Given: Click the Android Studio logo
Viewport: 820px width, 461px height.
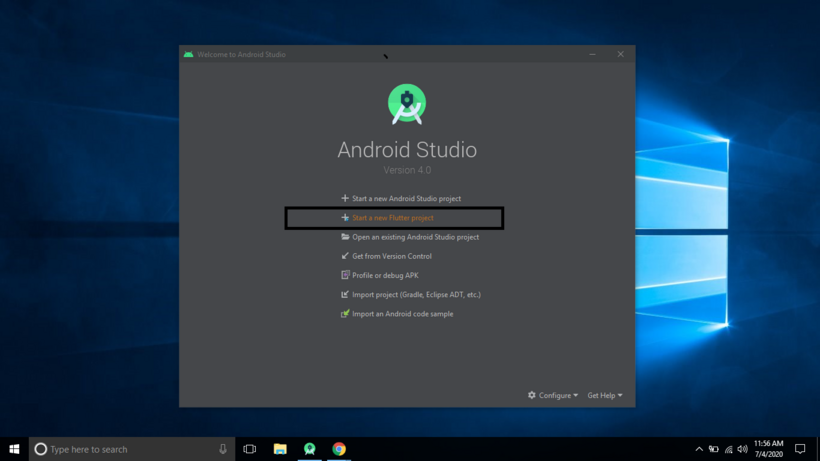Looking at the screenshot, I should pos(407,105).
